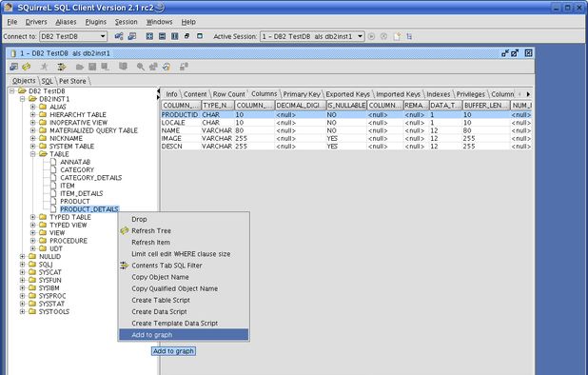Screen dimensions: 588x375
Task: Switch to the Exported Keys tab
Action: (347, 94)
